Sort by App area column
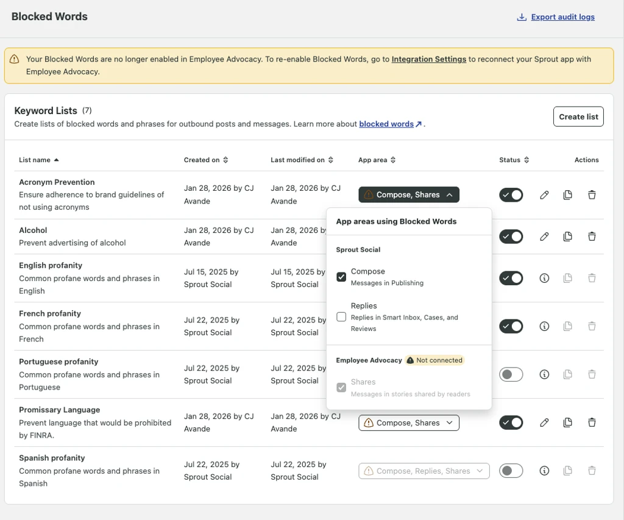Image resolution: width=624 pixels, height=520 pixels. click(376, 160)
